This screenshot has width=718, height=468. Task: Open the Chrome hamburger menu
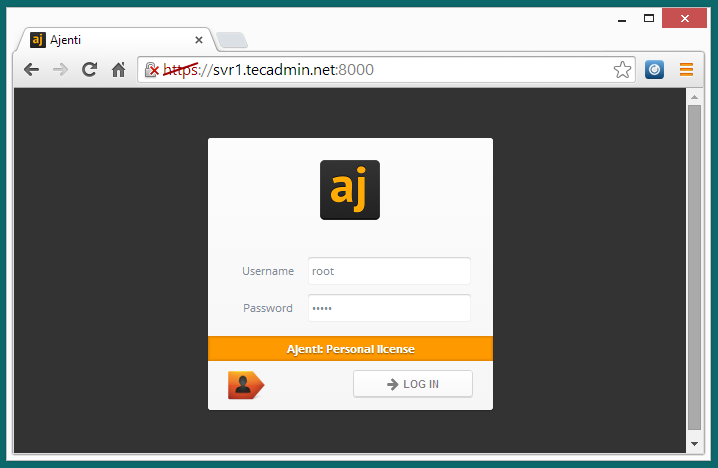[686, 70]
